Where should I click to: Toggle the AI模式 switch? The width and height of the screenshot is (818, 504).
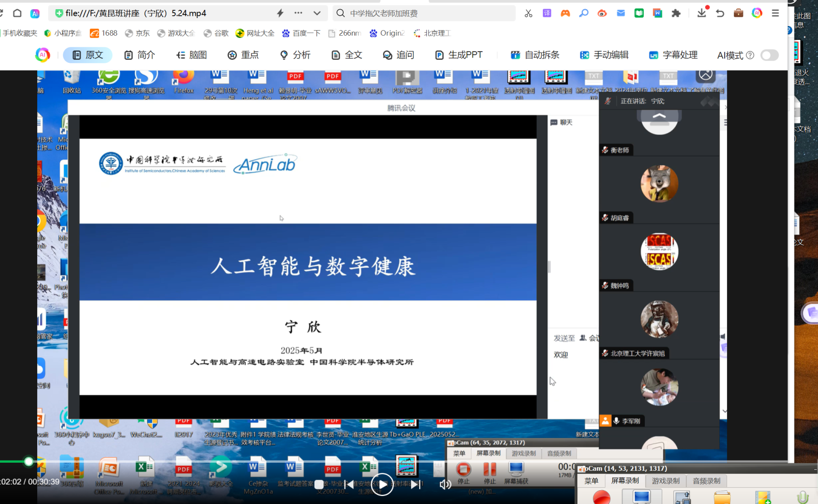tap(769, 55)
